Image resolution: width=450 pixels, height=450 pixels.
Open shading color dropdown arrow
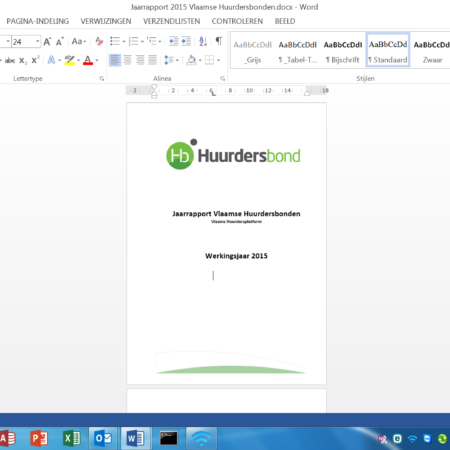pyautogui.click(x=200, y=61)
